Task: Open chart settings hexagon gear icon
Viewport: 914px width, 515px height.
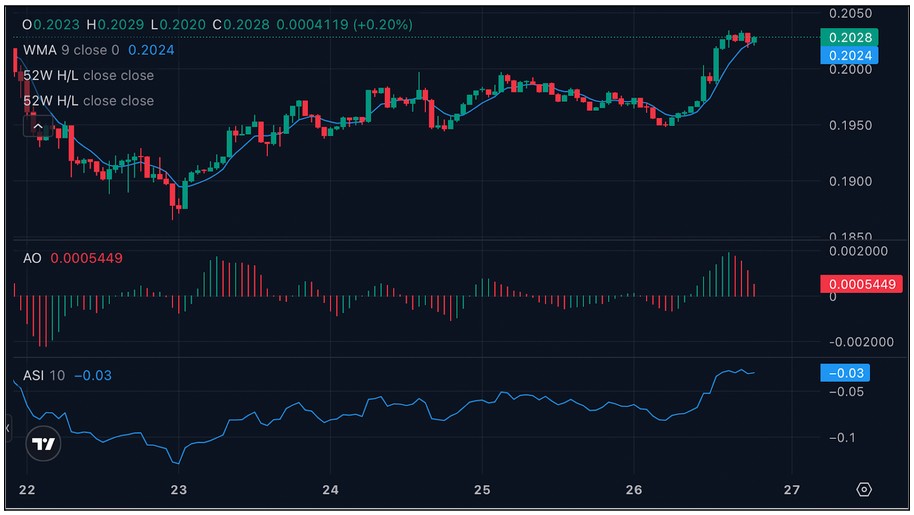Action: tap(864, 490)
